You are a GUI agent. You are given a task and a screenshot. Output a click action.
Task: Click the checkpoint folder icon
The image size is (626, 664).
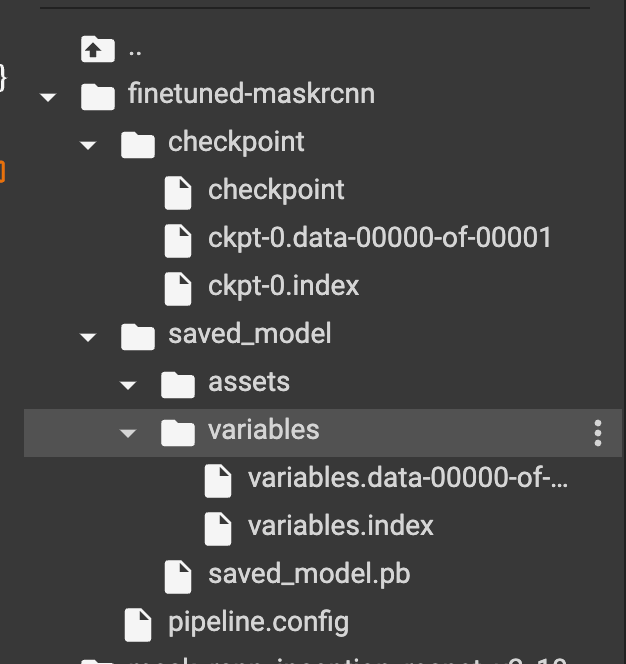[138, 145]
